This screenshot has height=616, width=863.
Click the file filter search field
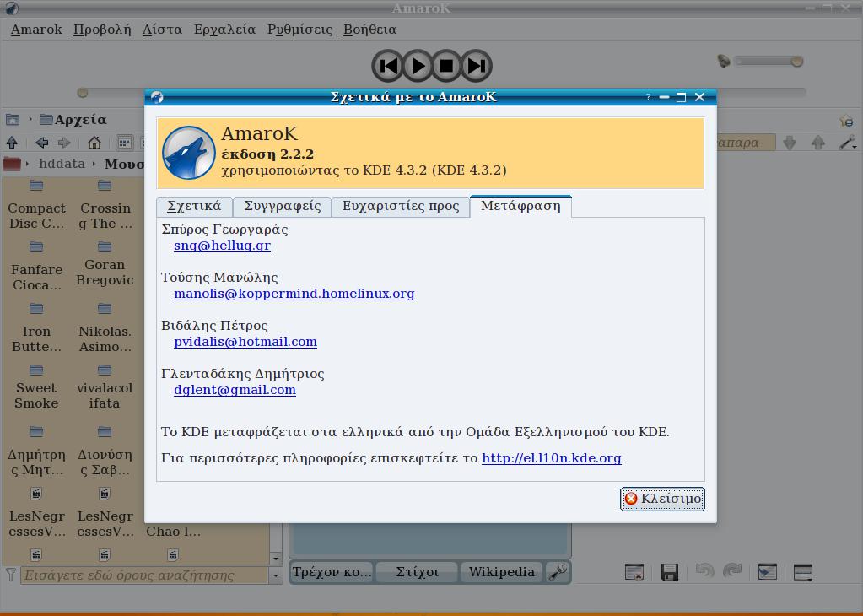145,575
